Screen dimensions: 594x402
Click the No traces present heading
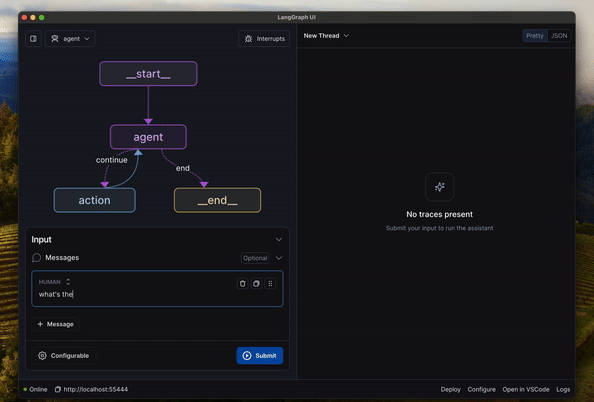tap(439, 214)
